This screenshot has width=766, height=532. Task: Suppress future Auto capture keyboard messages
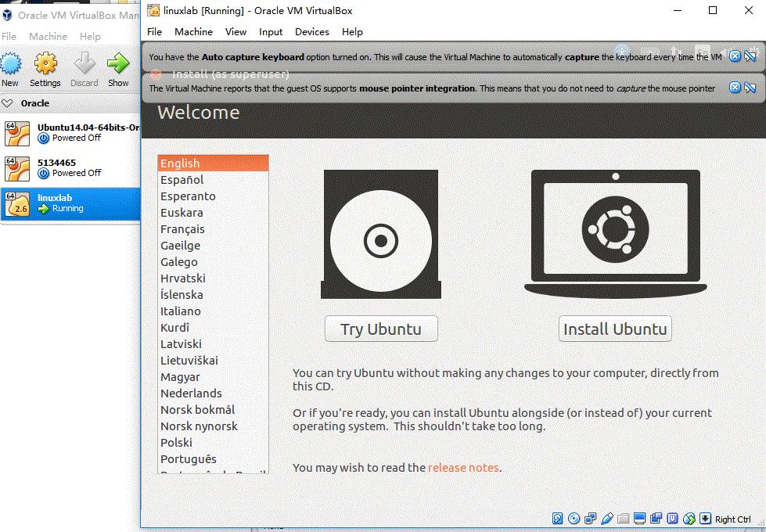(x=750, y=56)
